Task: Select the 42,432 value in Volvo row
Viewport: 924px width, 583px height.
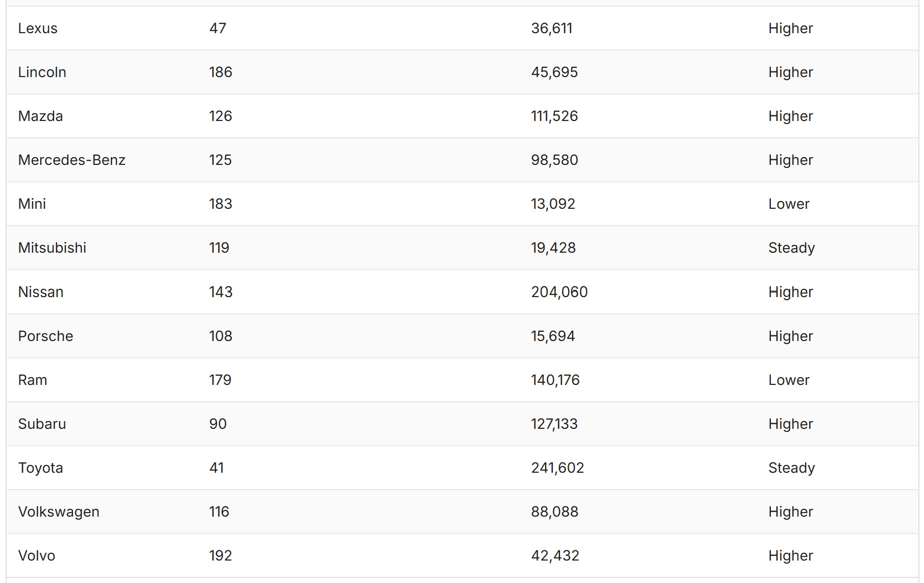Action: tap(555, 555)
